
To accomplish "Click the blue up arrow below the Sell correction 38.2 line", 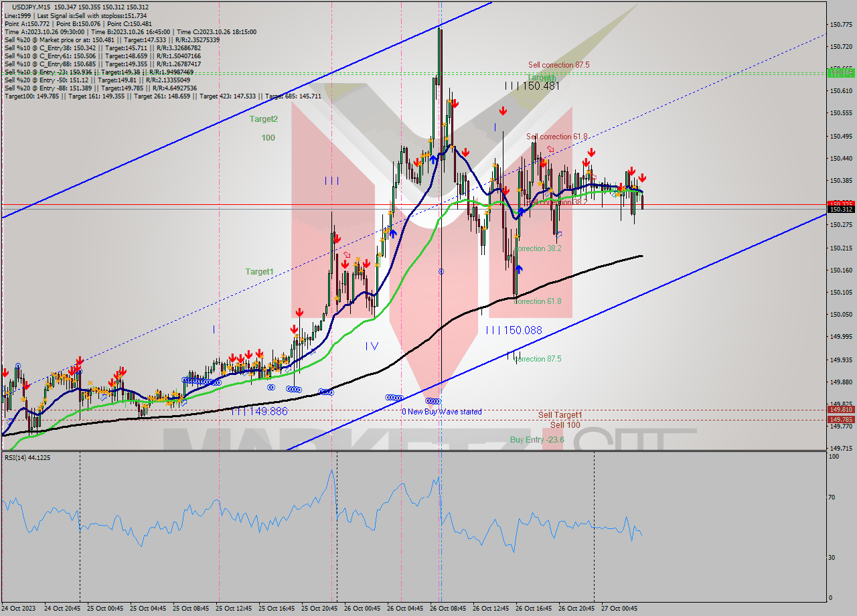I will 522,212.
